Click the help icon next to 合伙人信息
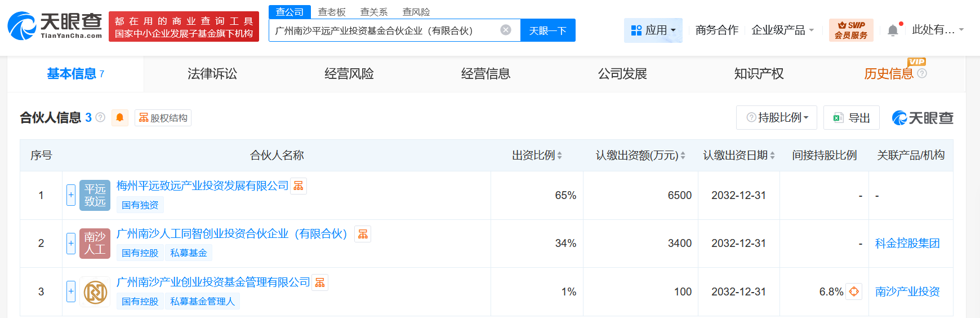Viewport: 980px width, 318px height. (x=100, y=117)
